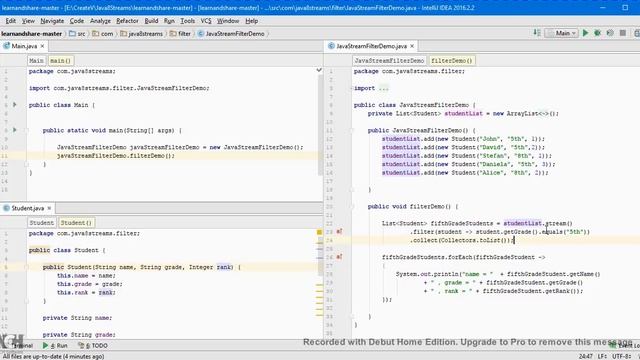640x360 pixels.
Task: Click the UTF-8 encoding selector in the status bar
Action: 622,356
